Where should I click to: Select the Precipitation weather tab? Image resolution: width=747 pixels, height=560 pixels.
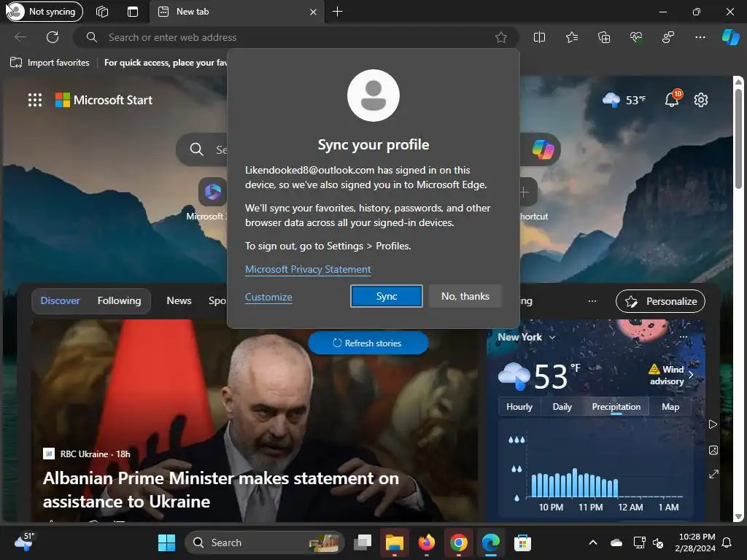tap(616, 407)
